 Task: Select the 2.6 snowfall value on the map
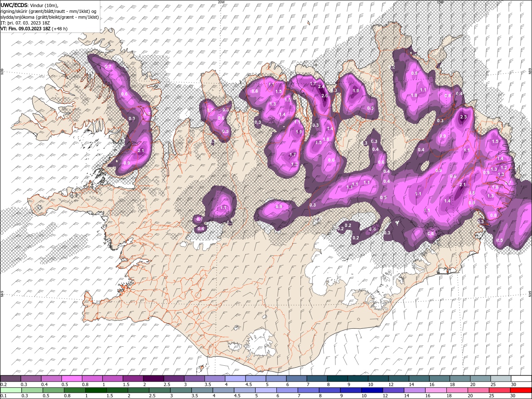pyautogui.click(x=325, y=96)
